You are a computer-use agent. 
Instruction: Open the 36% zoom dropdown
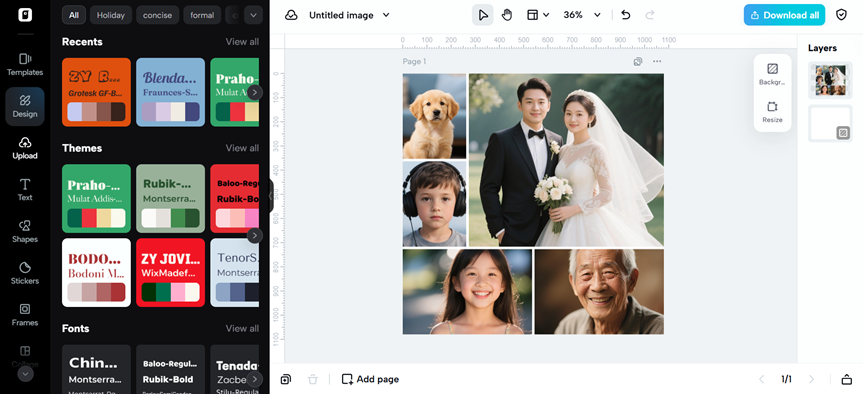click(x=582, y=15)
